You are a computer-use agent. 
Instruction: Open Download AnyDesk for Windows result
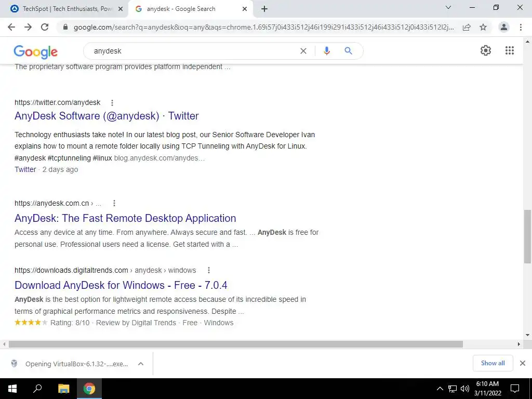tap(121, 285)
